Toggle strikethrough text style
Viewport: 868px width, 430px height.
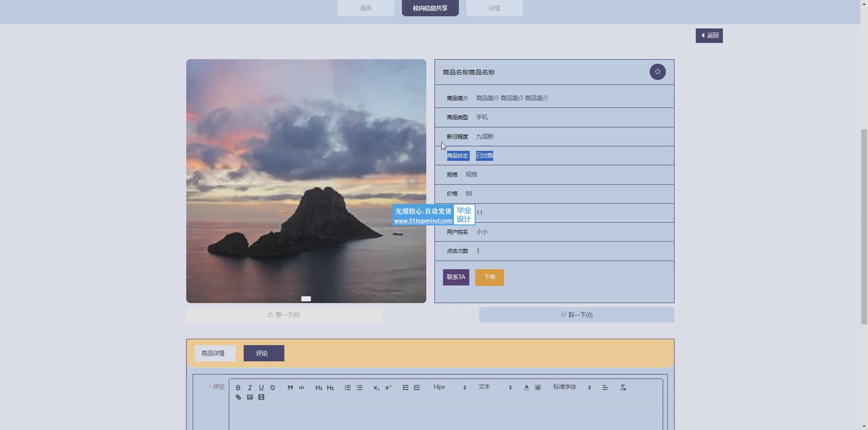(x=273, y=388)
